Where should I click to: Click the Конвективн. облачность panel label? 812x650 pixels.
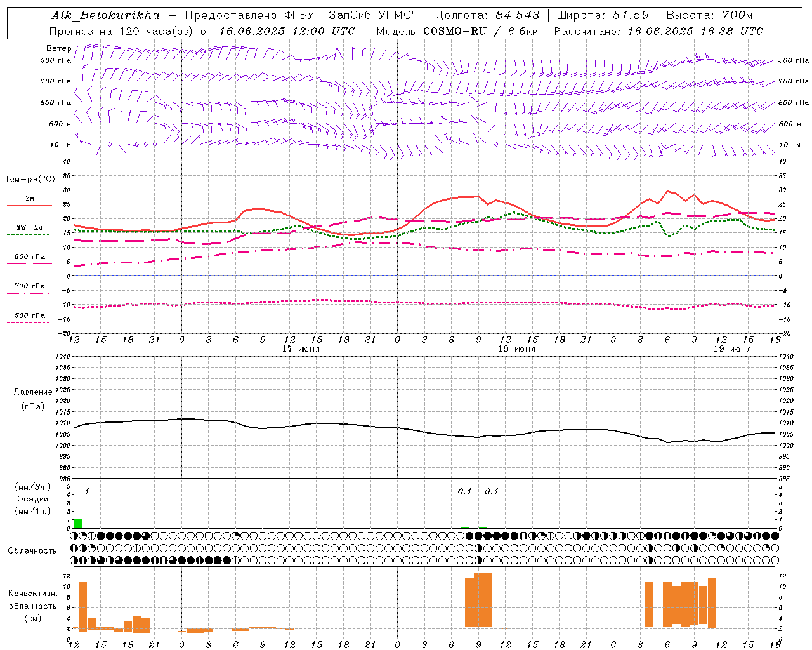(x=33, y=600)
